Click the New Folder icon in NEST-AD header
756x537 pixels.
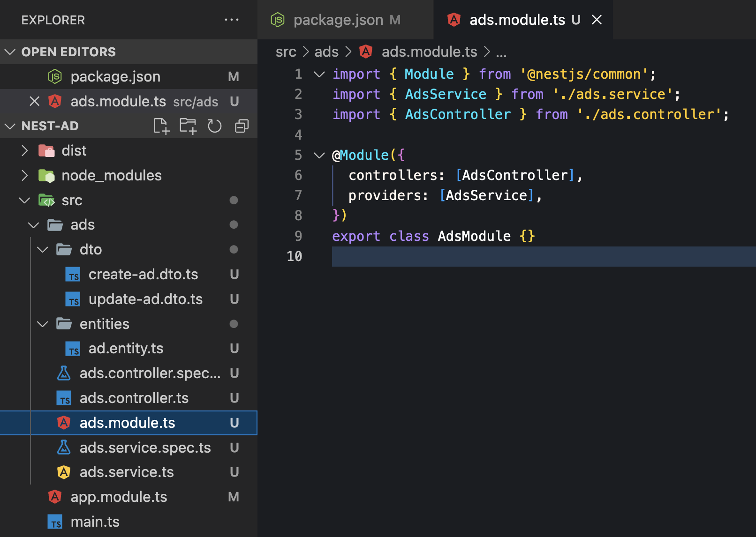188,126
